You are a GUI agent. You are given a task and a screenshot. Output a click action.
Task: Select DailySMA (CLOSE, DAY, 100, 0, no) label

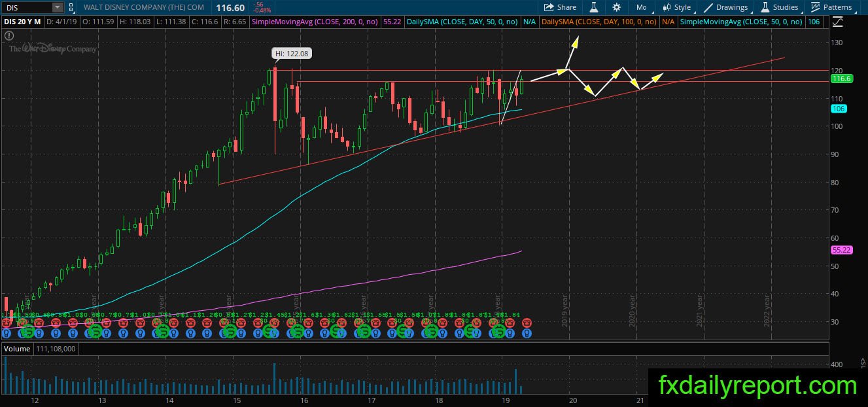(599, 22)
